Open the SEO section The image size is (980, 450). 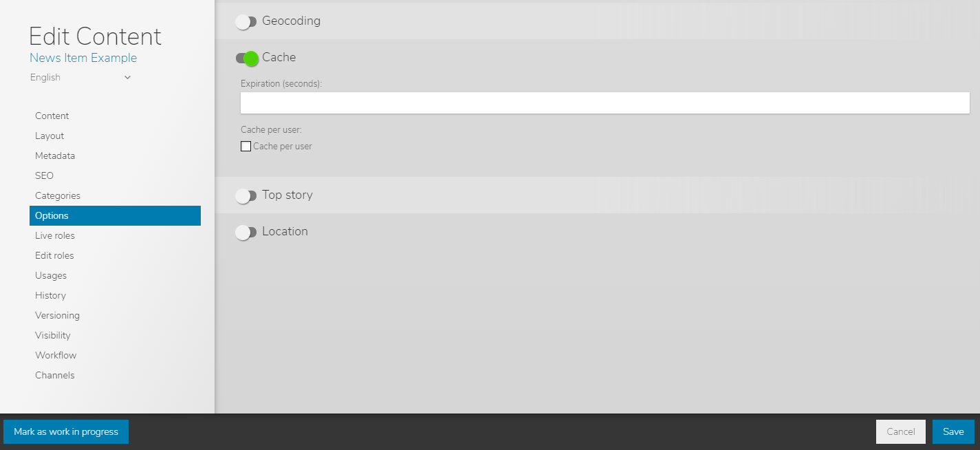44,176
